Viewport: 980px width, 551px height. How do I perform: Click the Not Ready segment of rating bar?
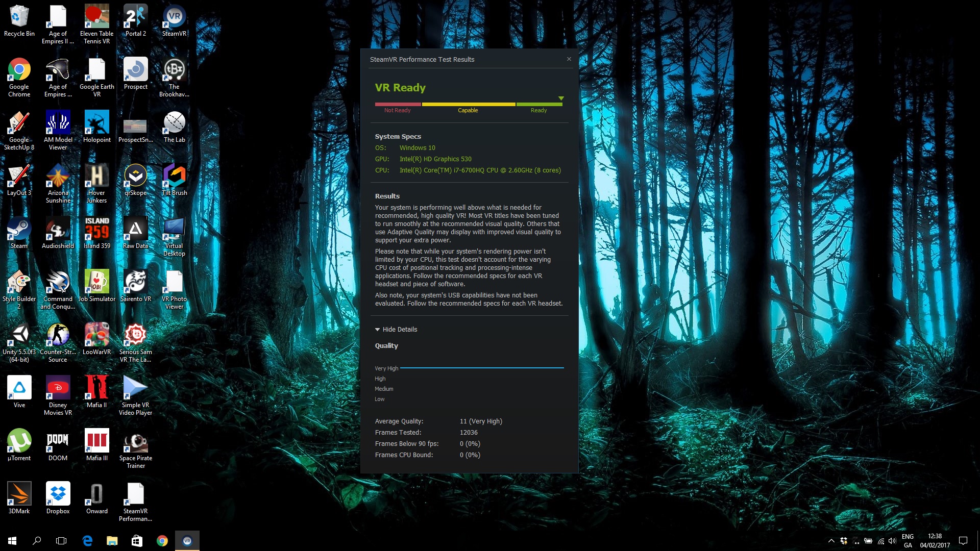tap(398, 105)
